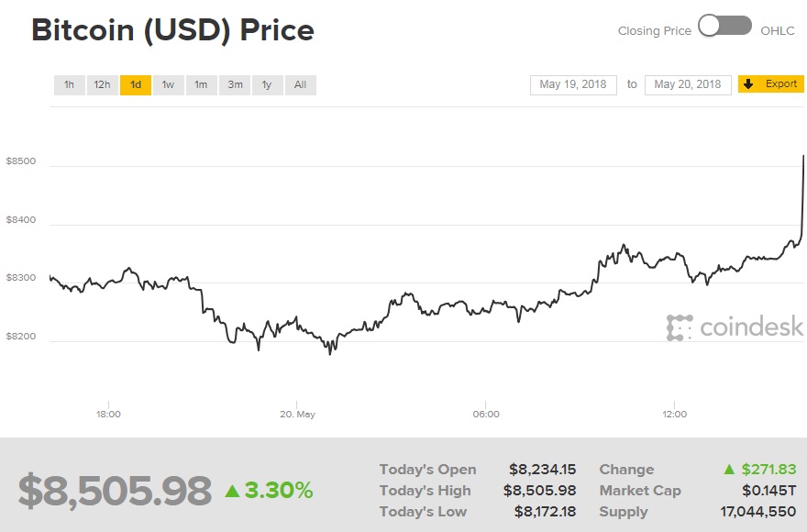Click the coindesk logo watermark on the chart
Screen dimensions: 807x532
click(x=734, y=327)
